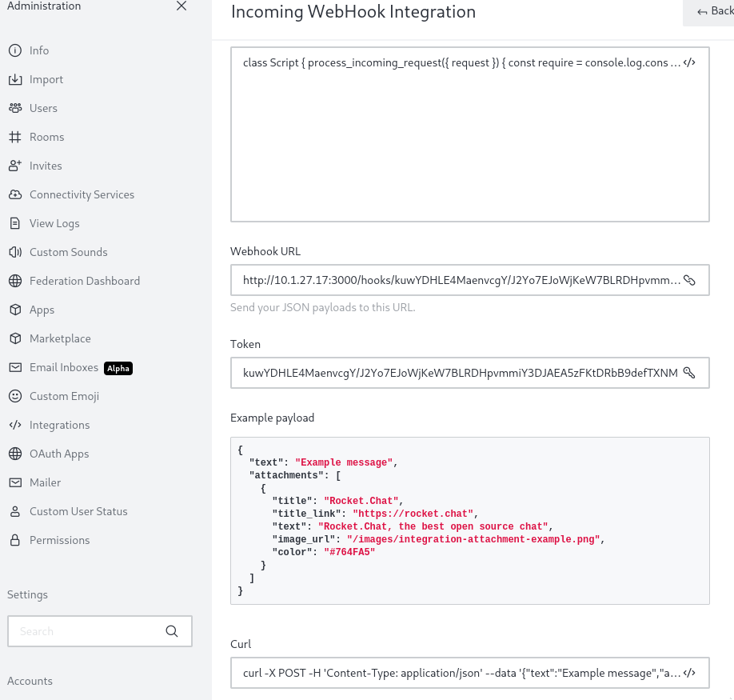Click the Accounts settings section
Screen dimensions: 734x700
[x=30, y=681]
